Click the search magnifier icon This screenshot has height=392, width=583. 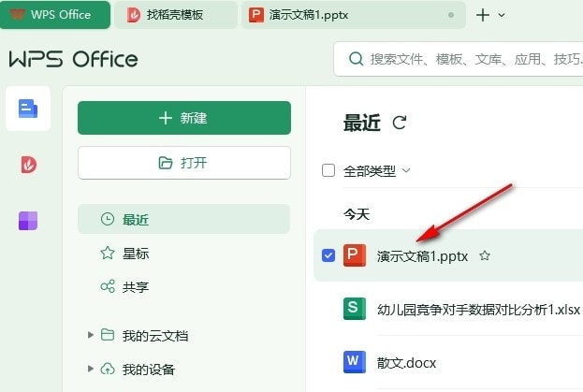(356, 59)
